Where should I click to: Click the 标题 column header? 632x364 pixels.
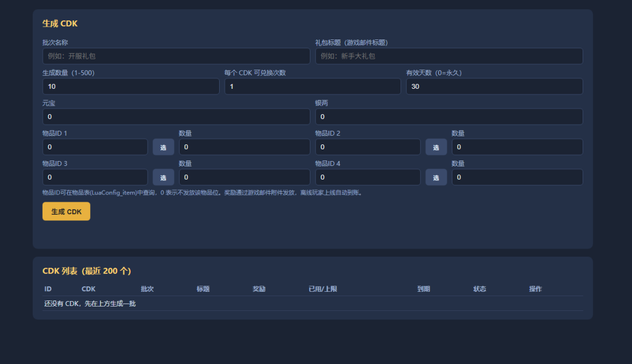click(202, 289)
